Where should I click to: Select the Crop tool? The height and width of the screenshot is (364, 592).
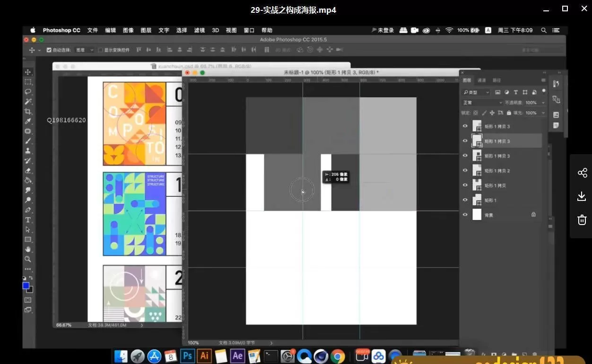pos(28,112)
